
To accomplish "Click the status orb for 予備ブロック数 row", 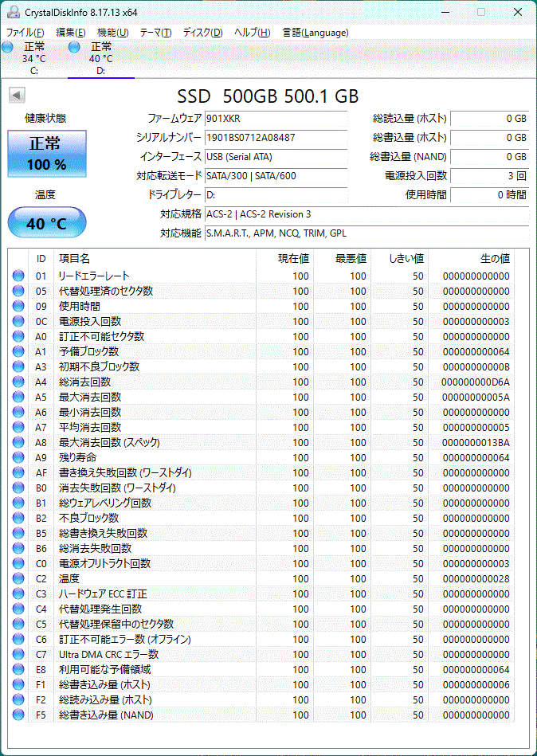I will (18, 351).
